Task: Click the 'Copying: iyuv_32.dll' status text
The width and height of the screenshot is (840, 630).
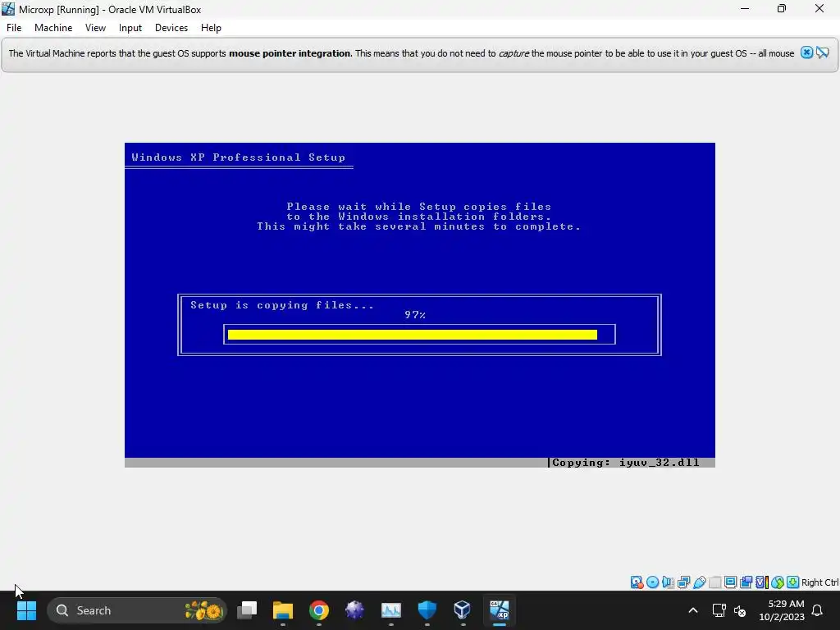Action: [x=625, y=463]
